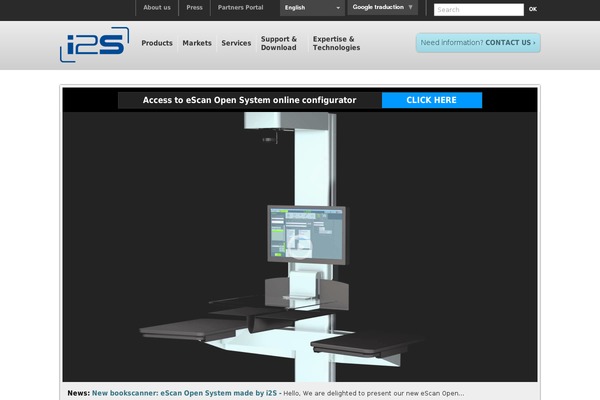Screen dimensions: 600x400
Task: Open the Press page
Action: click(194, 7)
